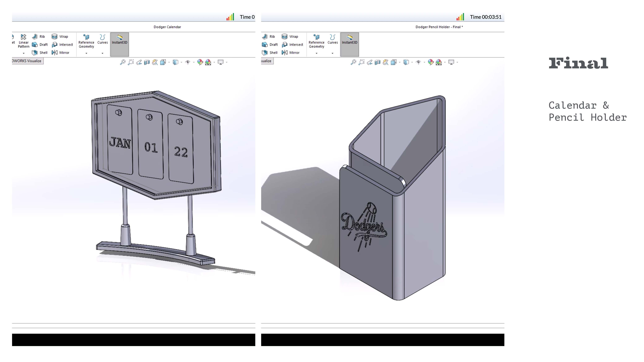The width and height of the screenshot is (644, 362).
Task: Open Hide/Show Items eye dropdown in Dodger Calendar window
Action: coord(194,62)
